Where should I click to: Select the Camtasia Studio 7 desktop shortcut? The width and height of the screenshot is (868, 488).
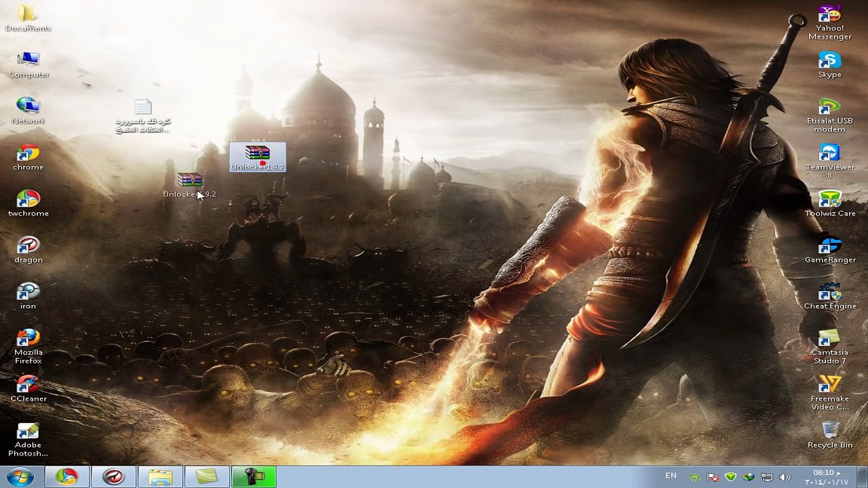coord(830,347)
